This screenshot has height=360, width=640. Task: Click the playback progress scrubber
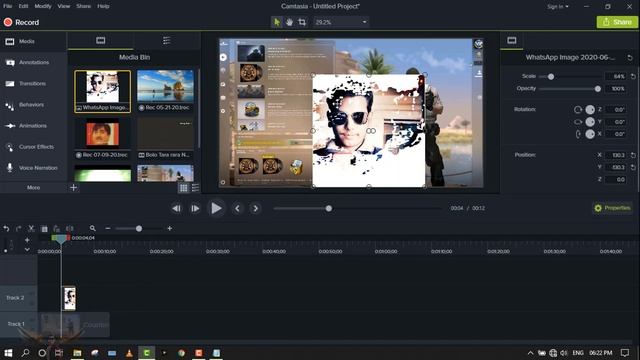(329, 209)
